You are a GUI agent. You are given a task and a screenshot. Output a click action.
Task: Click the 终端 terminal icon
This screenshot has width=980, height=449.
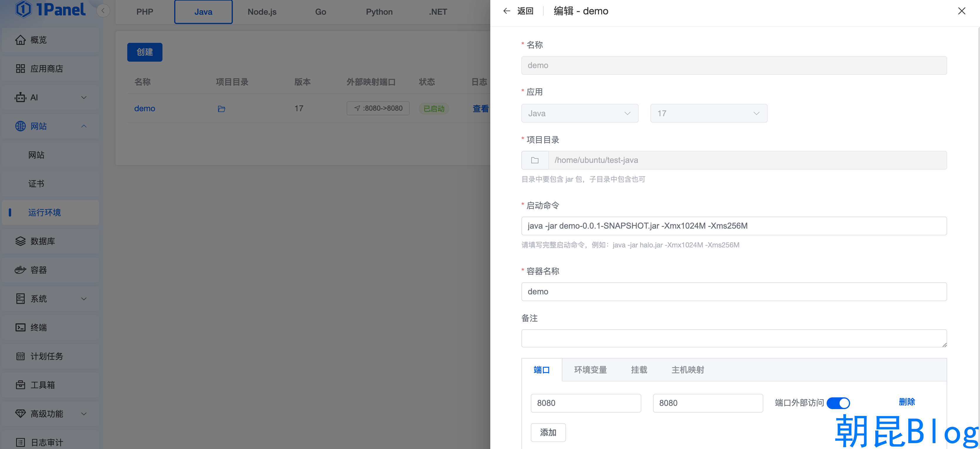[x=21, y=328]
